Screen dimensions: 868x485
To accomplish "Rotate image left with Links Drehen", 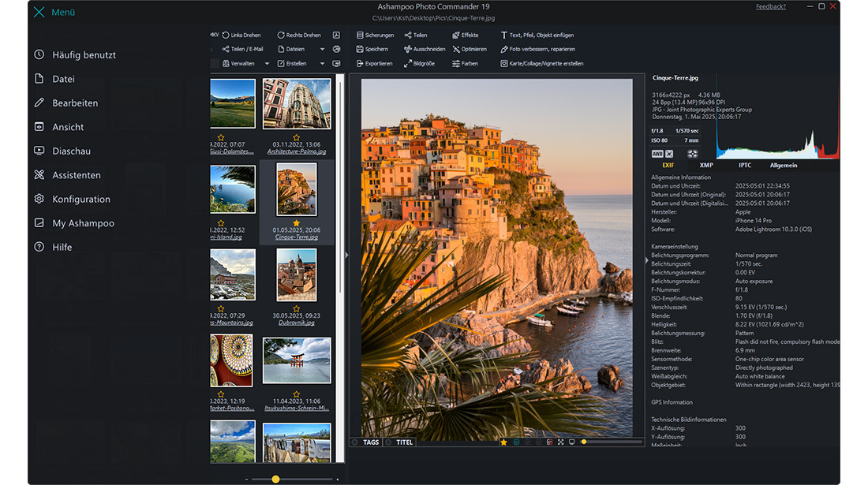I will tap(241, 35).
